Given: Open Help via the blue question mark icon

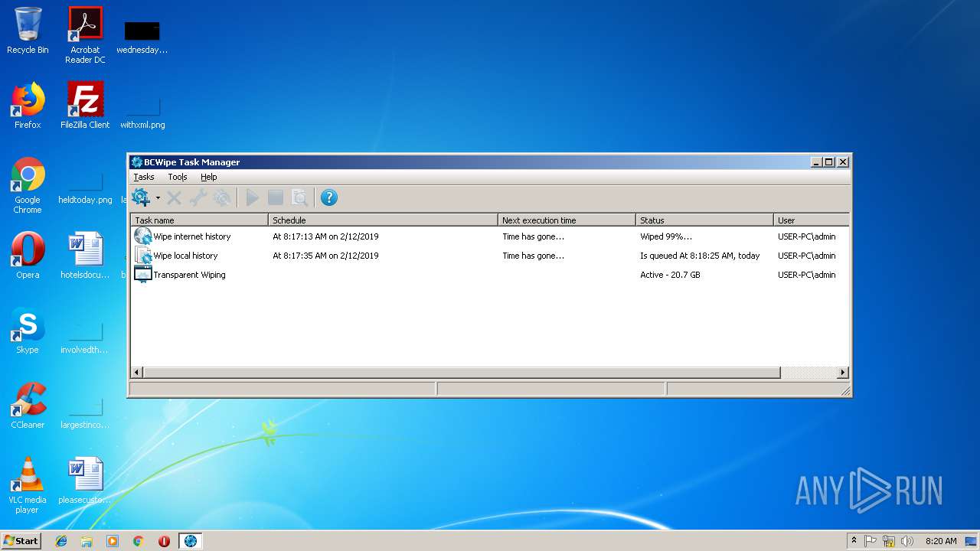Looking at the screenshot, I should 329,198.
